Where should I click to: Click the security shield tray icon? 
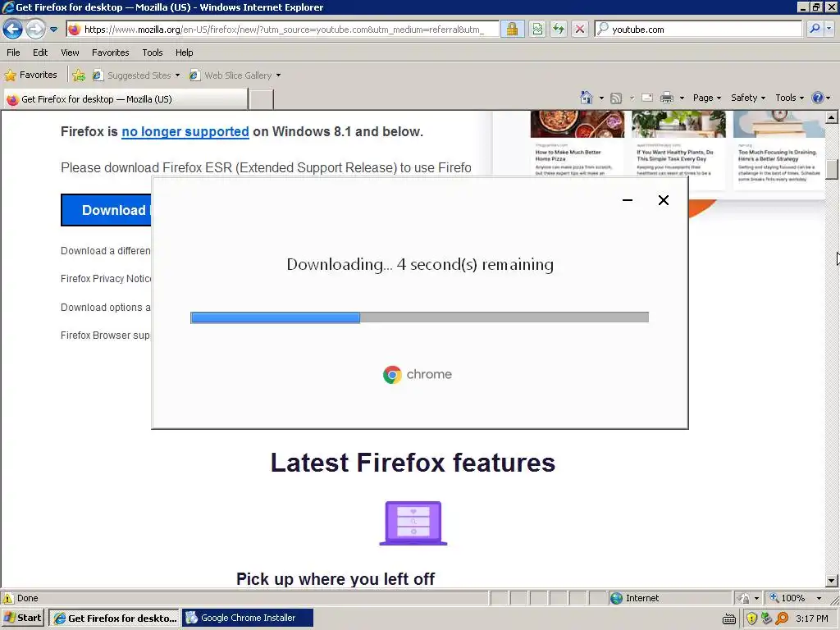(x=751, y=619)
